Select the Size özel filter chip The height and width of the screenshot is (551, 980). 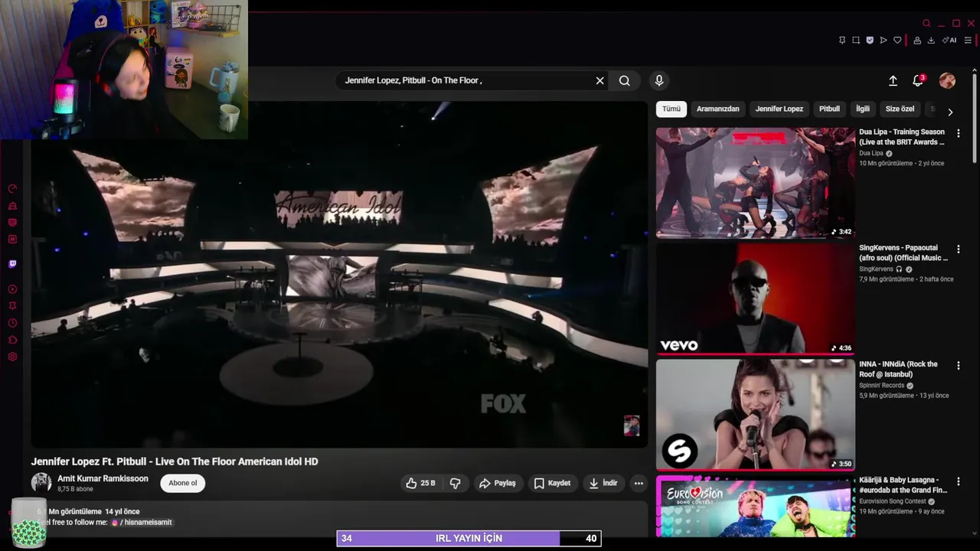coord(900,109)
